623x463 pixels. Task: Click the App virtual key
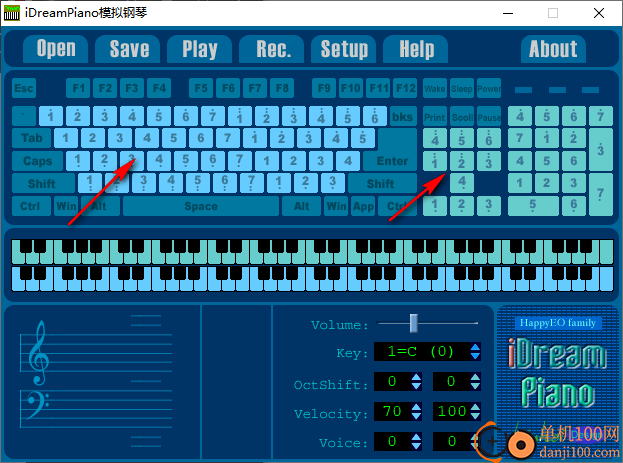click(x=363, y=206)
